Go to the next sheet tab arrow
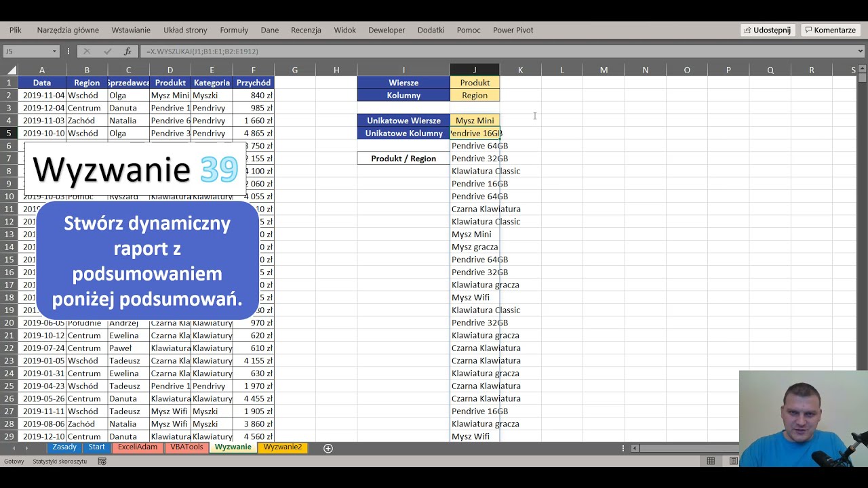 (26, 448)
